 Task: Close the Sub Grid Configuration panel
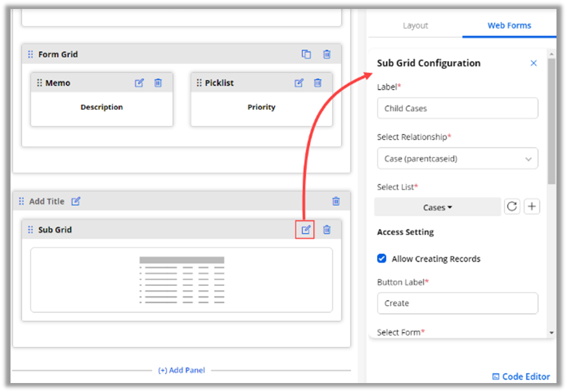coord(533,63)
